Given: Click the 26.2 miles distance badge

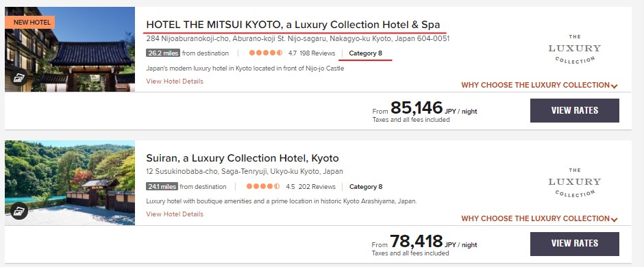Looking at the screenshot, I should click(162, 53).
